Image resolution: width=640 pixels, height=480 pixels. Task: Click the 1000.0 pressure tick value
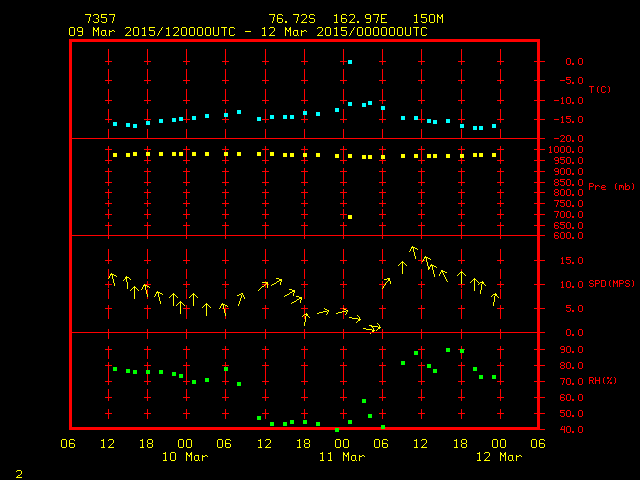(x=566, y=150)
